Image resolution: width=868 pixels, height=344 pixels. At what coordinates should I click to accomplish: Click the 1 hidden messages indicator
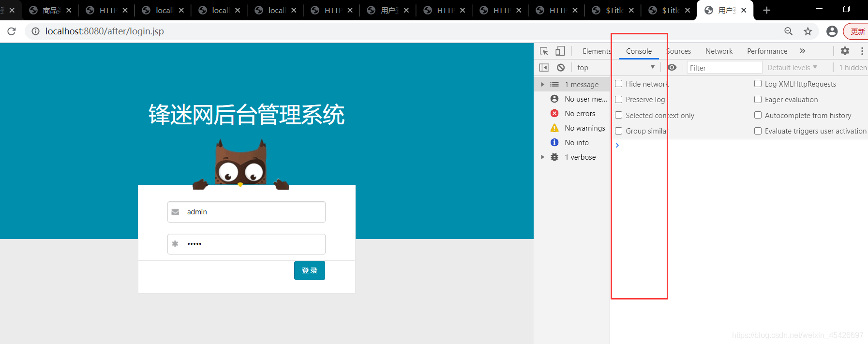tap(853, 68)
